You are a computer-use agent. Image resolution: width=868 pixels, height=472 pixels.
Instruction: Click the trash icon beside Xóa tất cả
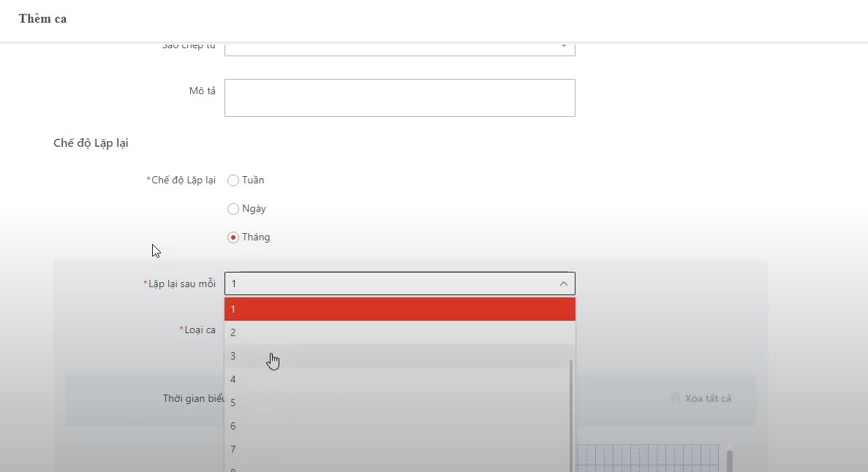click(675, 398)
